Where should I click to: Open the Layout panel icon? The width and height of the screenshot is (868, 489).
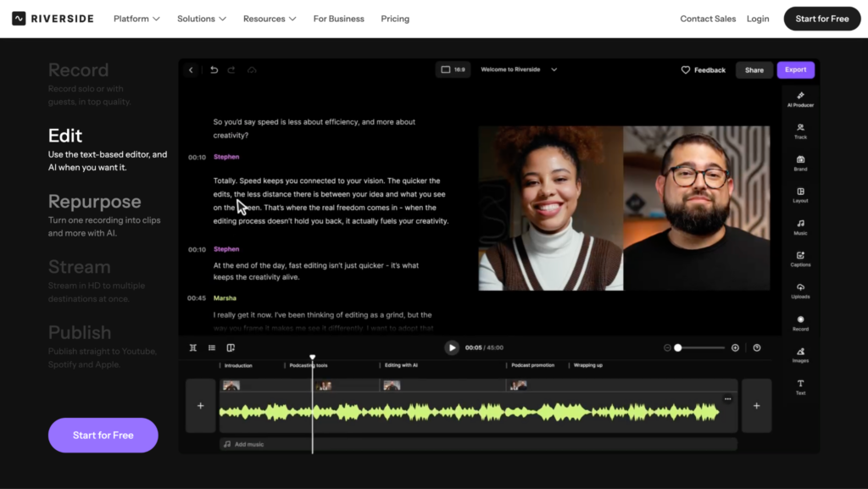800,195
